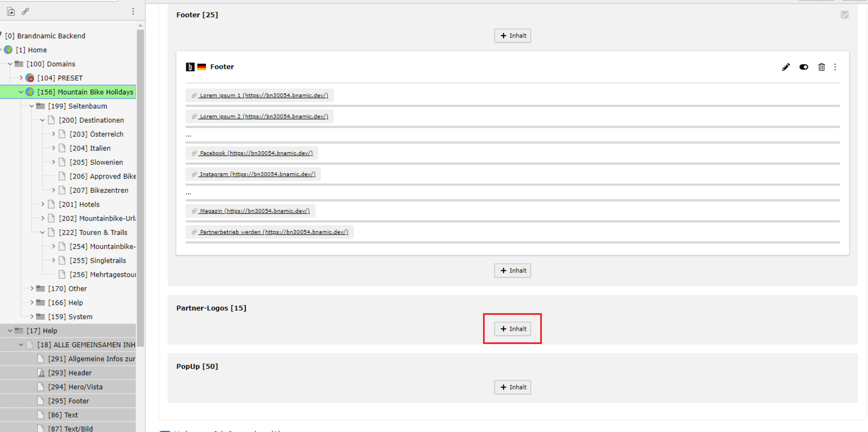Open the three-dot menu on the Footer element
The height and width of the screenshot is (432, 868).
pyautogui.click(x=835, y=67)
